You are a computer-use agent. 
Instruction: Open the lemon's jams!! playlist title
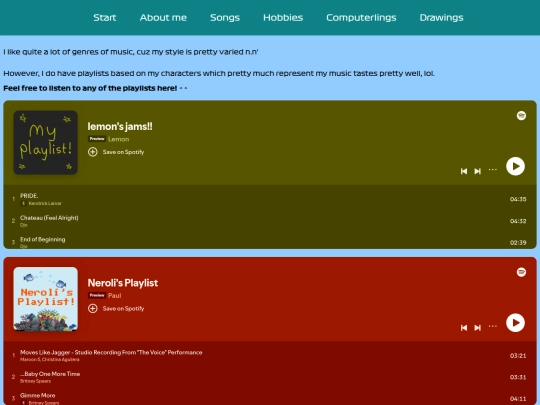pyautogui.click(x=120, y=126)
